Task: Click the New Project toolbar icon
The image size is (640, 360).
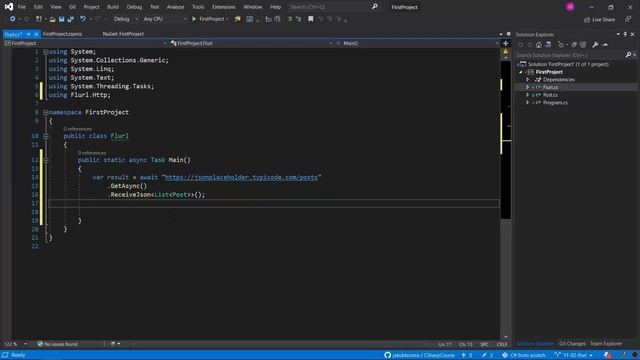Action: point(38,19)
